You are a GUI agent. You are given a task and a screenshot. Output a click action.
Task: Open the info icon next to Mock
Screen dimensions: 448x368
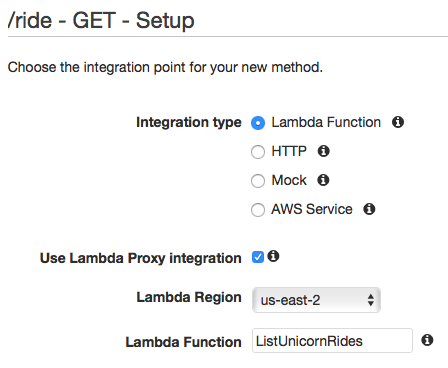coord(323,180)
